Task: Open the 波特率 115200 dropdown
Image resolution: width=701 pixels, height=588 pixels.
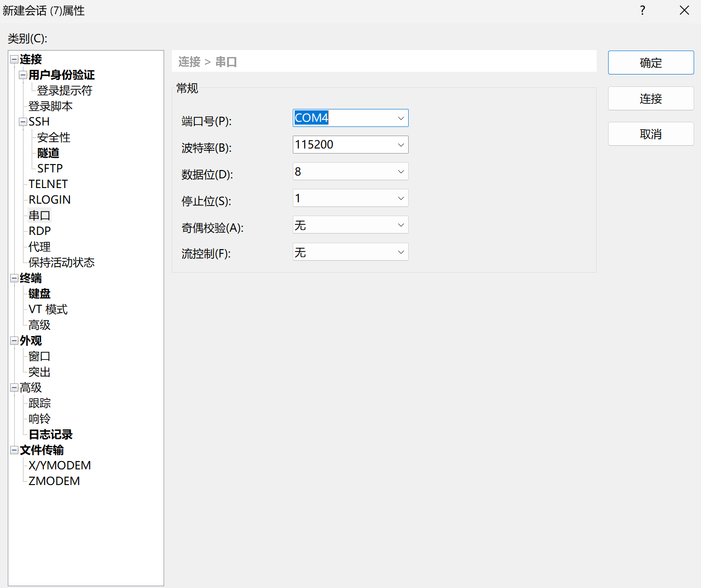Action: pyautogui.click(x=400, y=145)
